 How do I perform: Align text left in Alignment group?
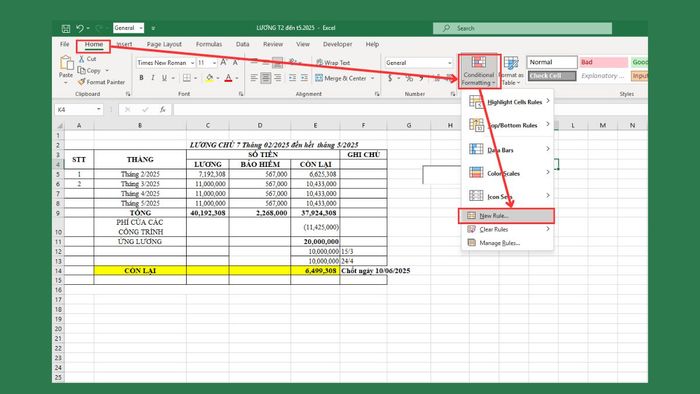tap(254, 78)
